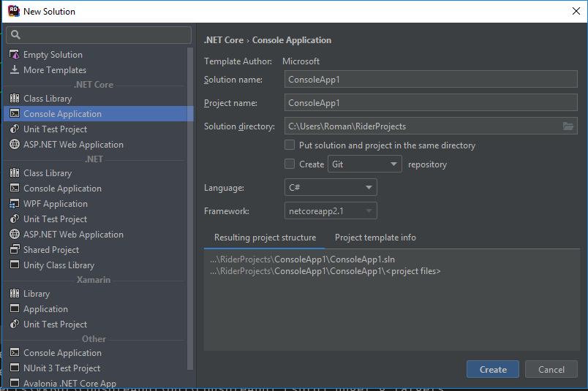Click the NUnit 3 Test Project icon
Image resolution: width=588 pixels, height=391 pixels.
[x=15, y=368]
